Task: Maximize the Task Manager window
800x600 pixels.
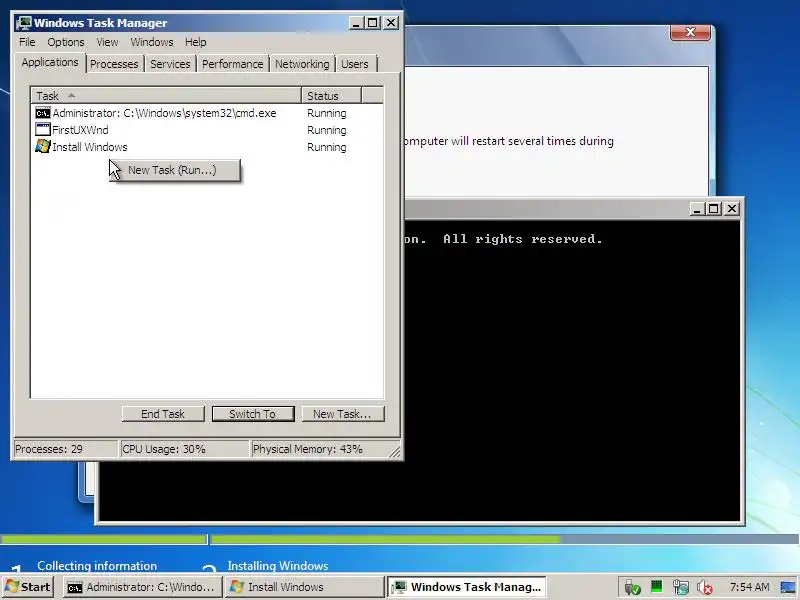Action: coord(373,23)
